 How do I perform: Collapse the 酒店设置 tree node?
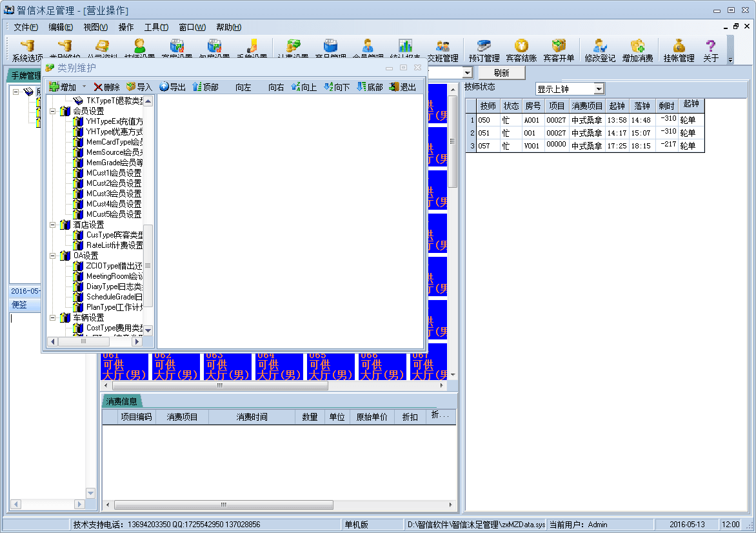52,225
